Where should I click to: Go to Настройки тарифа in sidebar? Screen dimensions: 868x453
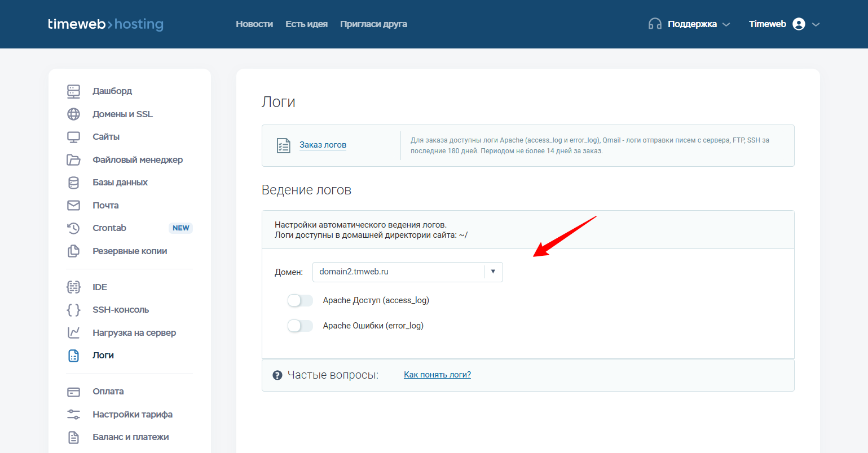coord(133,415)
